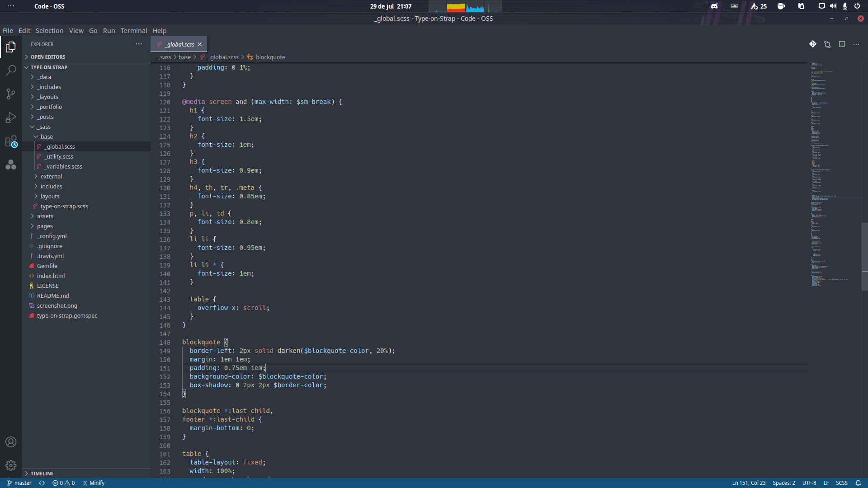
Task: Toggle Minify in the status bar
Action: (94, 483)
